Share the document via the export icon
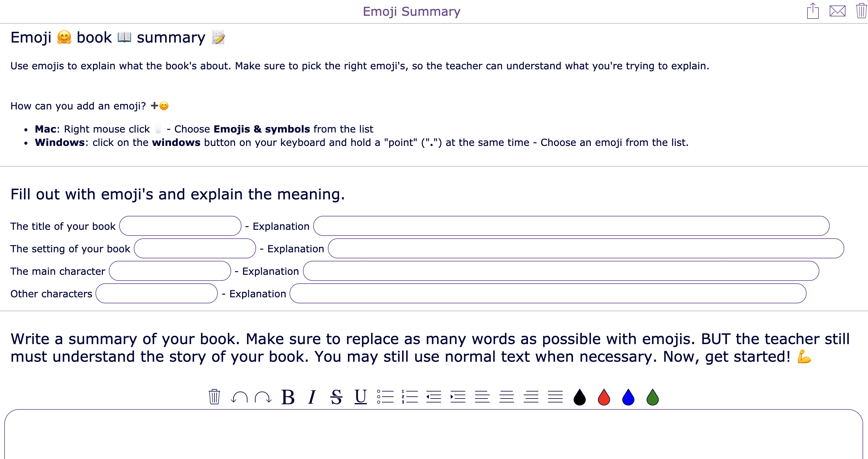 click(x=813, y=11)
